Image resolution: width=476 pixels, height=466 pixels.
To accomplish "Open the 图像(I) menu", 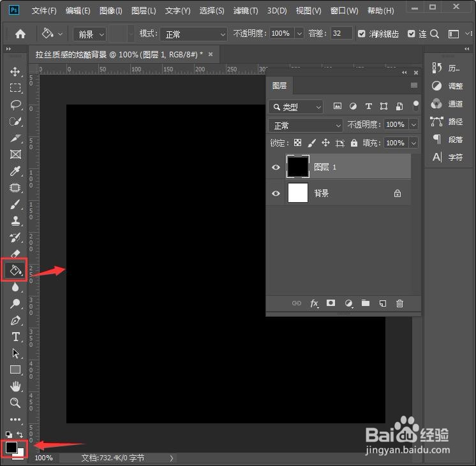I will 111,11.
